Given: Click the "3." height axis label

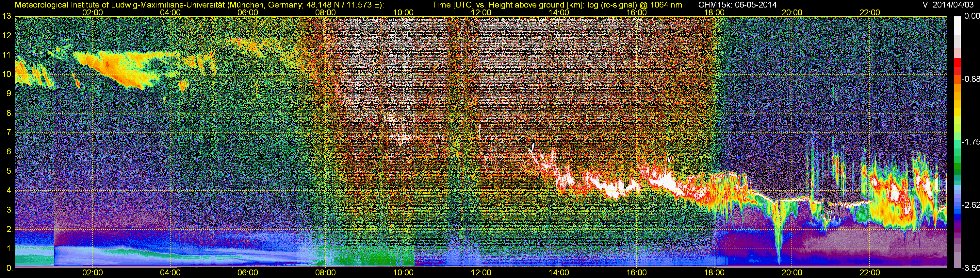Looking at the screenshot, I should point(9,210).
